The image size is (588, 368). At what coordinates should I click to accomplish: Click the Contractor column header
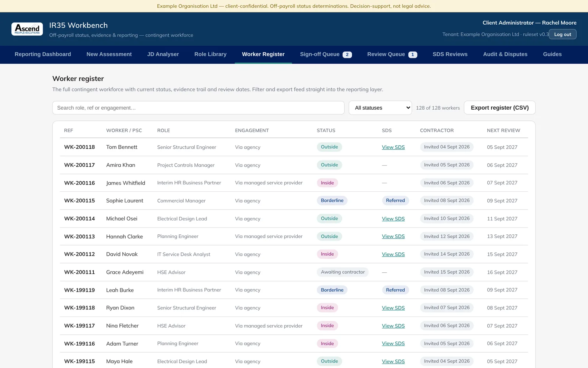click(437, 130)
